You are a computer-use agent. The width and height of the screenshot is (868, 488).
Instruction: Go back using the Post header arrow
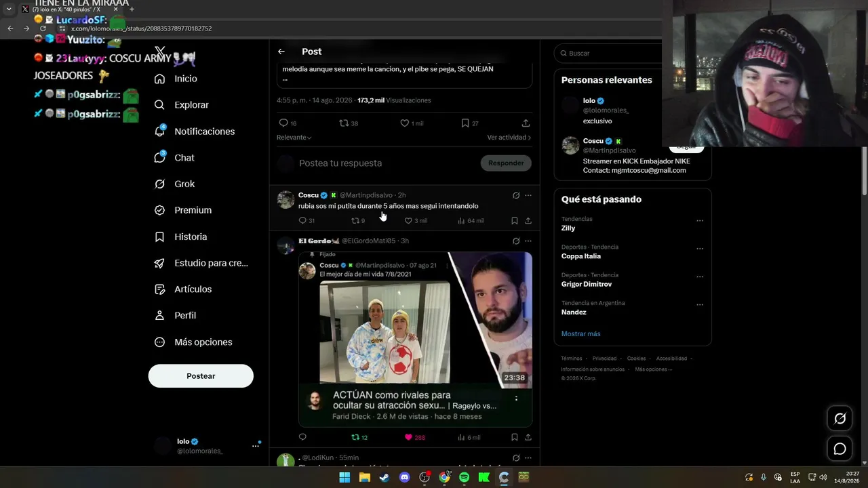click(281, 52)
